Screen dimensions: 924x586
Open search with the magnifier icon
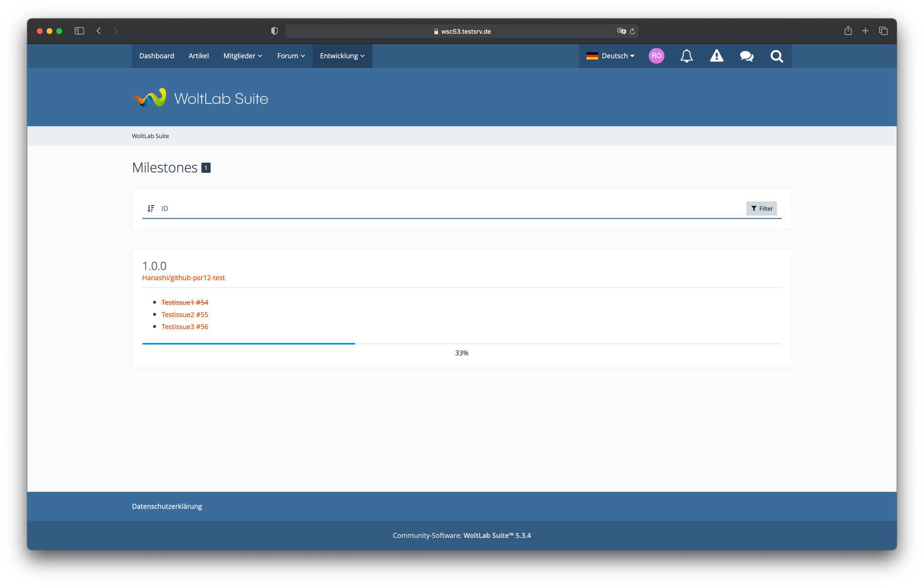777,56
